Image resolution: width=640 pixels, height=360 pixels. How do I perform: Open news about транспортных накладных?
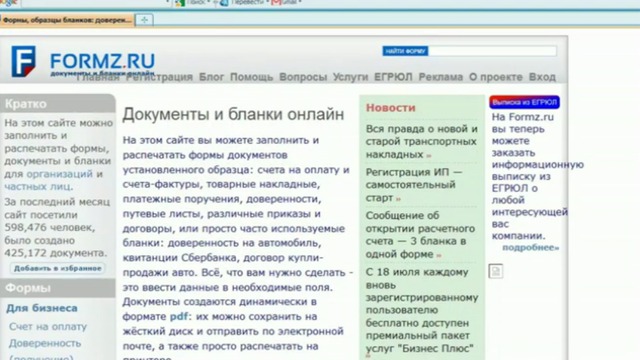coord(422,142)
